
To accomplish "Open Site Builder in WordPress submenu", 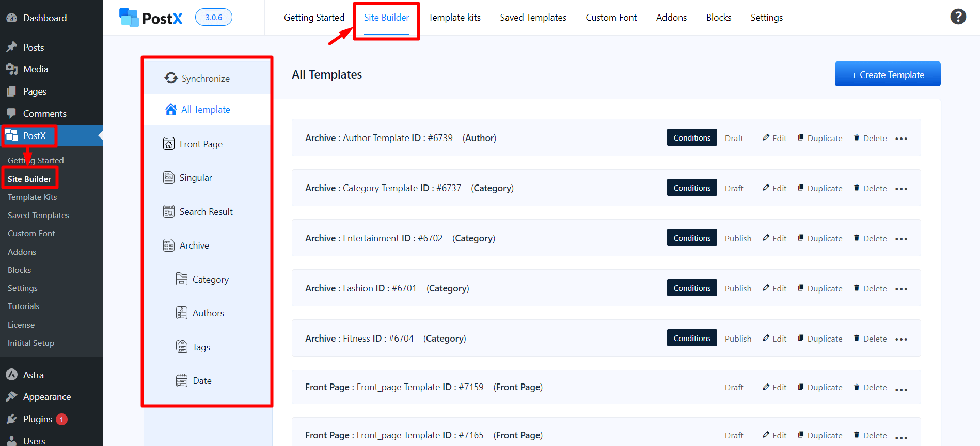I will point(29,179).
